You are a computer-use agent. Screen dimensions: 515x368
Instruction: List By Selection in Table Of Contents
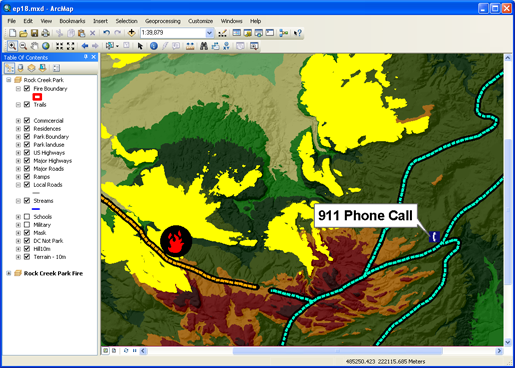click(42, 68)
